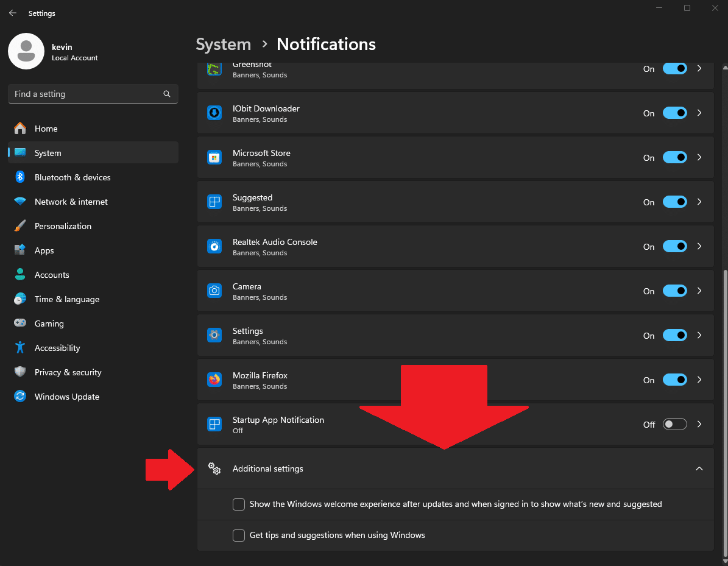Click the Apps icon in sidebar
The image size is (728, 566).
click(20, 250)
